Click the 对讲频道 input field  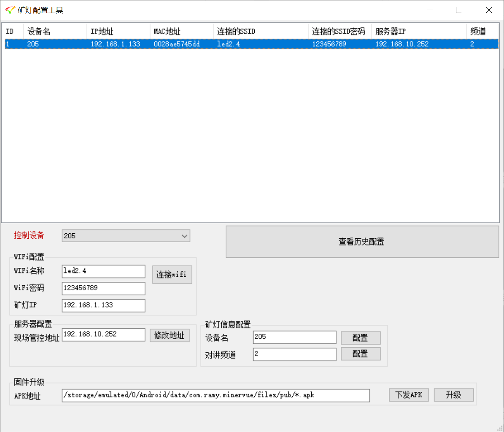click(294, 354)
